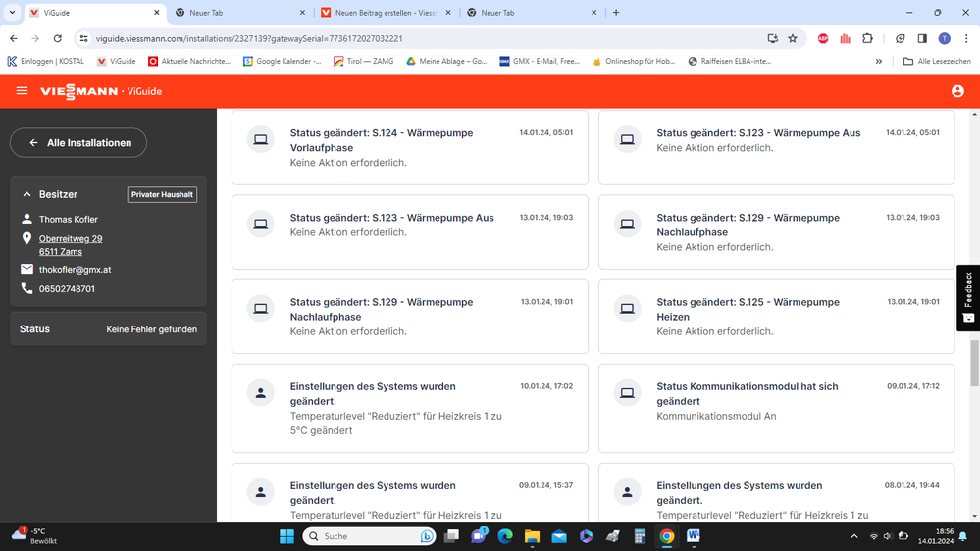Bookmark this page with the star icon

[793, 38]
